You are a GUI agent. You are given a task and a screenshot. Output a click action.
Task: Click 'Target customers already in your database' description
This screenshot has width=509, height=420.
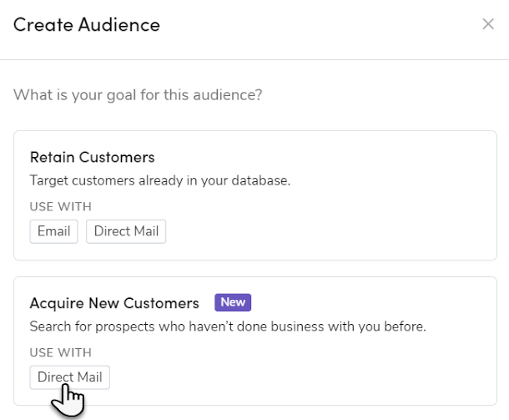click(x=159, y=180)
